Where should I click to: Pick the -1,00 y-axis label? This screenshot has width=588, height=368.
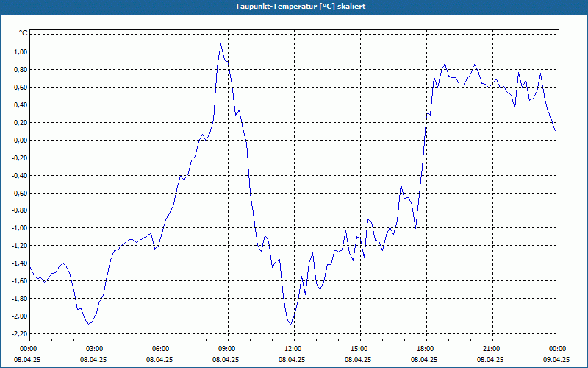21,228
